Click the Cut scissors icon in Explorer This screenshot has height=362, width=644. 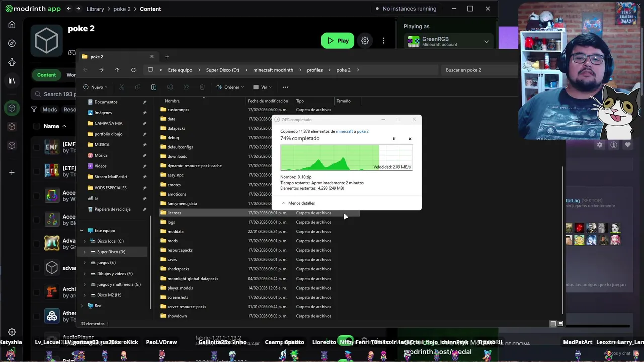(x=121, y=87)
